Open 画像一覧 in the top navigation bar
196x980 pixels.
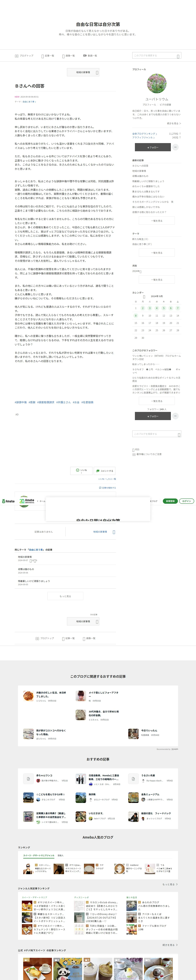(x=68, y=56)
